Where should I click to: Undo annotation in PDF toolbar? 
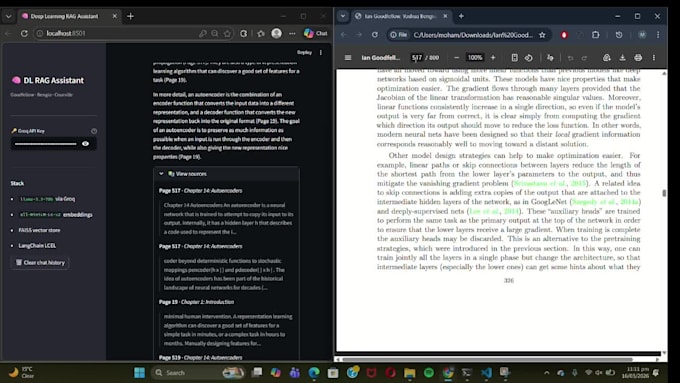(x=570, y=58)
